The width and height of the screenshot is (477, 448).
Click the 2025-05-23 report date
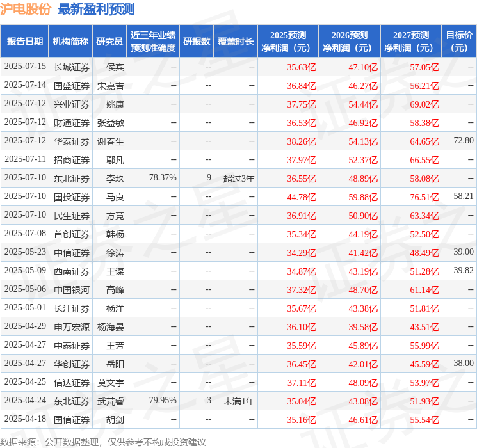(x=25, y=252)
